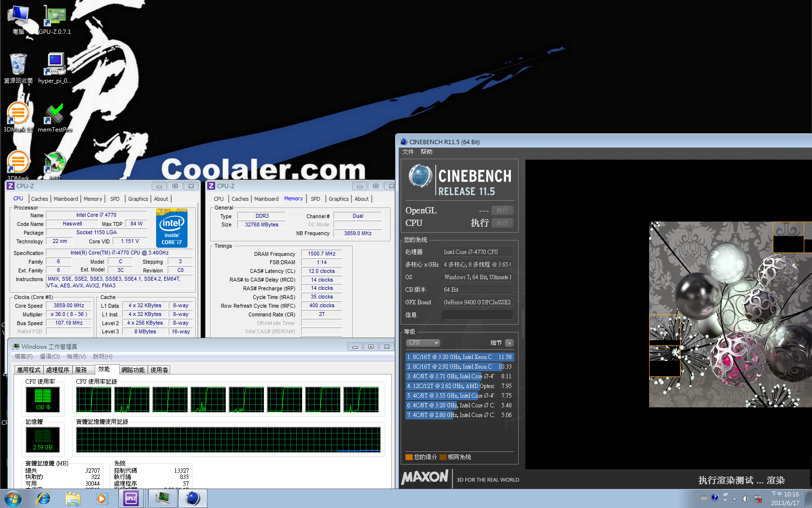Click the 記憶體 2.59 GB meter
Image resolution: width=812 pixels, height=508 pixels.
point(43,439)
